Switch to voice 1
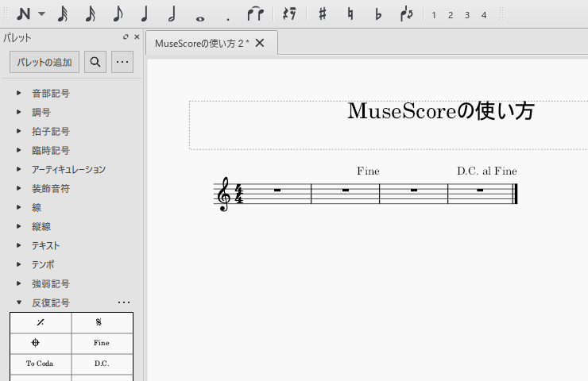Image resolution: width=588 pixels, height=381 pixels. [x=434, y=15]
